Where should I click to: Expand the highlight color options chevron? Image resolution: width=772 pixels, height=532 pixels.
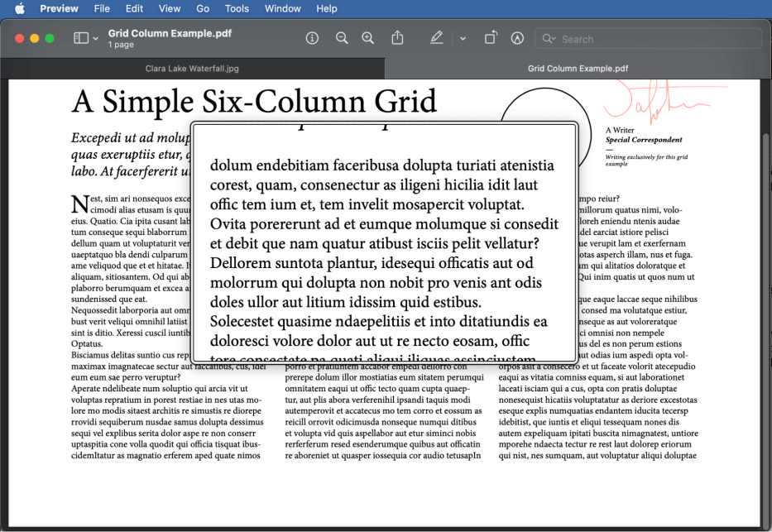pyautogui.click(x=463, y=38)
